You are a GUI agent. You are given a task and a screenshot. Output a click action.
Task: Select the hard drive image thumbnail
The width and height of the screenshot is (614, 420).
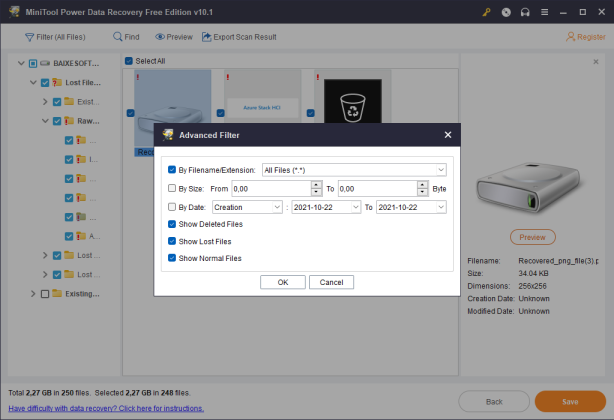point(173,97)
